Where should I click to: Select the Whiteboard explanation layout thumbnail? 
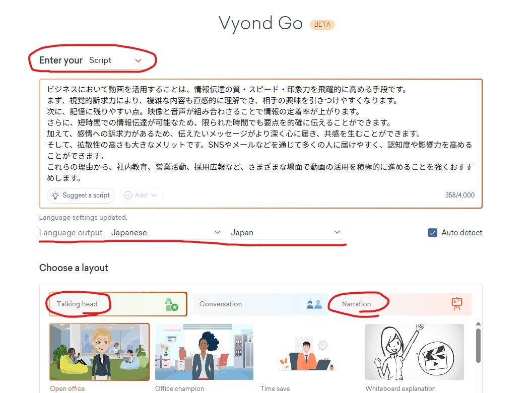(x=414, y=351)
